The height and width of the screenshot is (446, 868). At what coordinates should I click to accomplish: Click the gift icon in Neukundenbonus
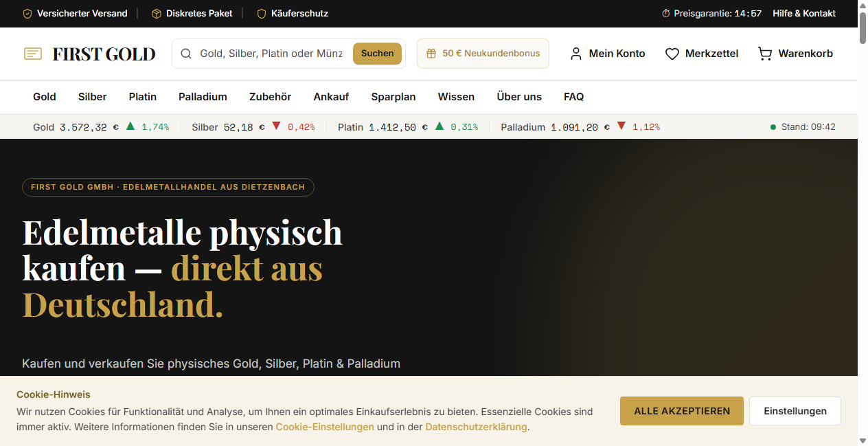point(431,54)
